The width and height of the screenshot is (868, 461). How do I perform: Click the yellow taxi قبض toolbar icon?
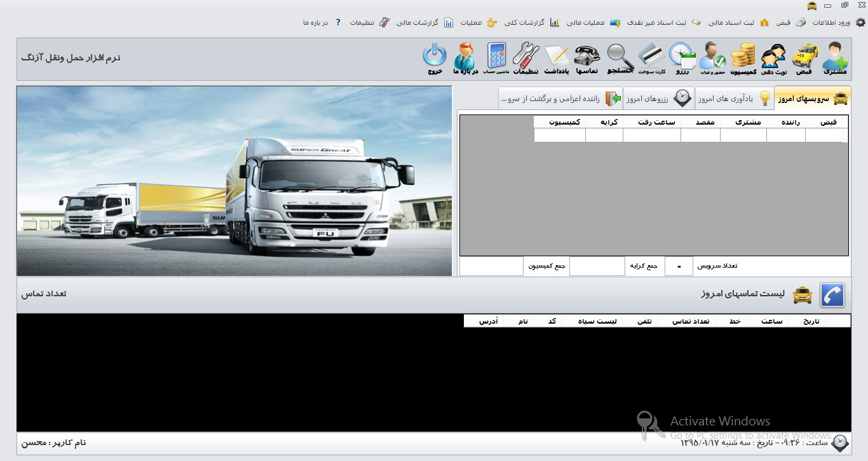point(804,58)
